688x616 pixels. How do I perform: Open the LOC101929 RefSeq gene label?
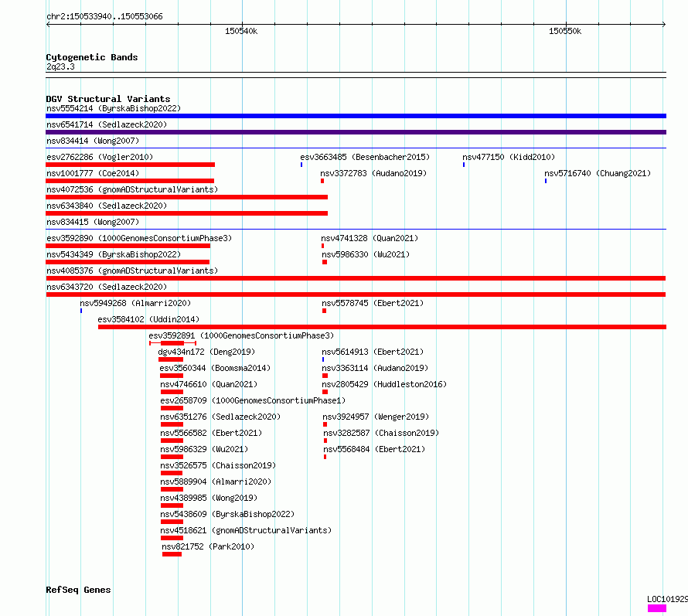667,599
